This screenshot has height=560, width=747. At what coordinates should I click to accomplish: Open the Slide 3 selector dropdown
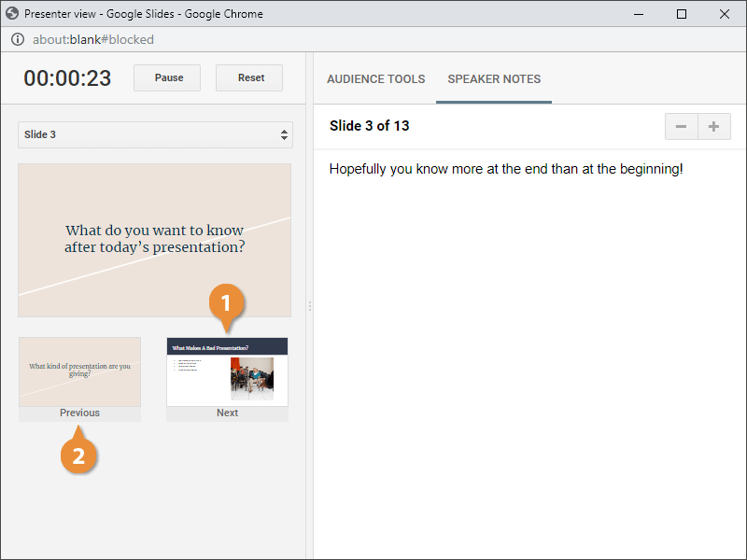(155, 134)
